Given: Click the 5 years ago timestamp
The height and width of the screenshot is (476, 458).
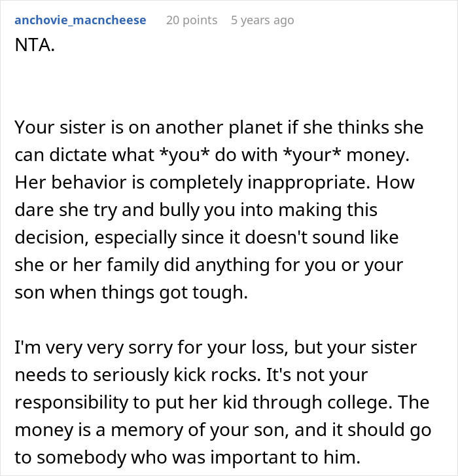Looking at the screenshot, I should pyautogui.click(x=262, y=20).
